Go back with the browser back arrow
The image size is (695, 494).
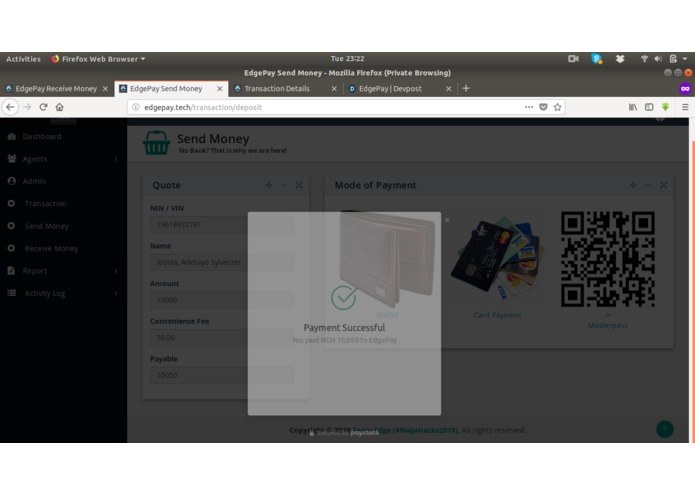pos(10,107)
